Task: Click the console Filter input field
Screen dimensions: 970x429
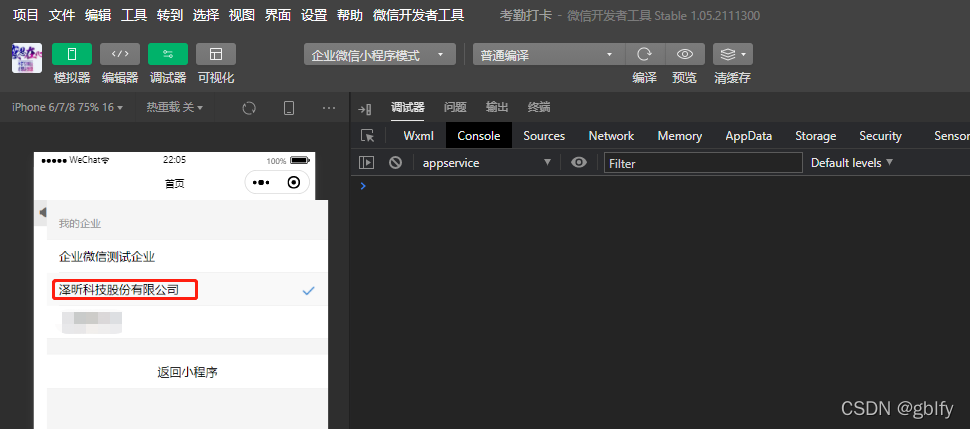Action: [703, 163]
